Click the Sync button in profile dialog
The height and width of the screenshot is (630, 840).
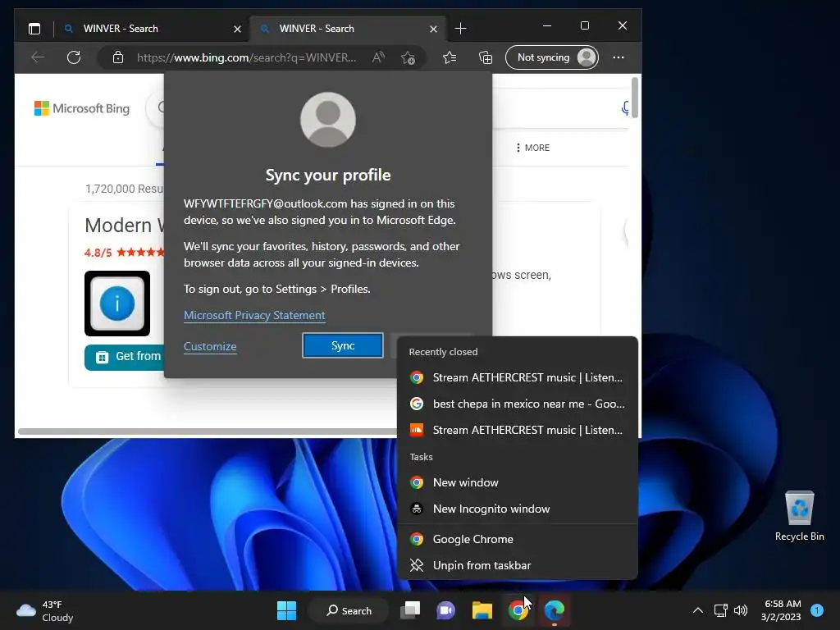pyautogui.click(x=343, y=345)
